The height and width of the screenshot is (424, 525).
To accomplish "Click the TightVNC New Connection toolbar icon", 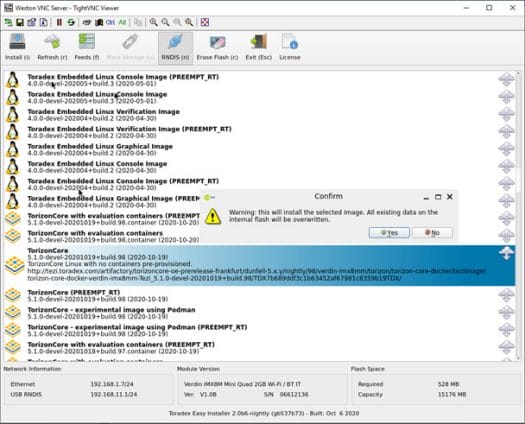I will click(8, 22).
